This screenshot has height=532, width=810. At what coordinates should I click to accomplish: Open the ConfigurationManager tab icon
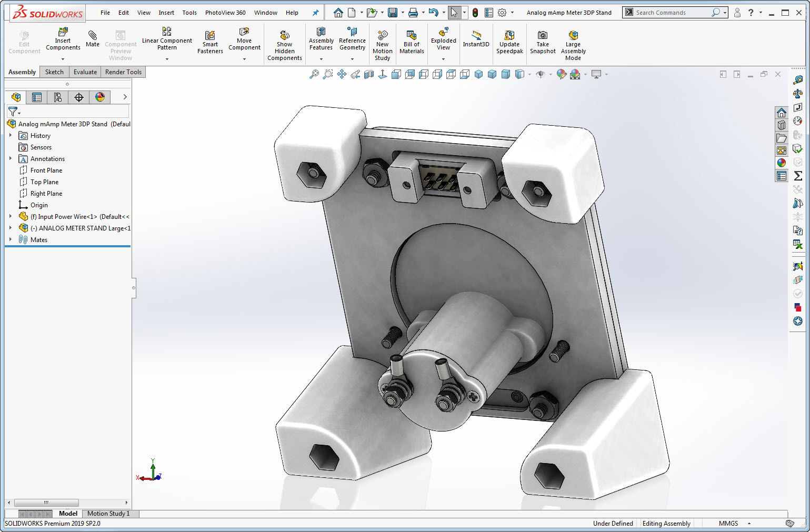[x=58, y=97]
